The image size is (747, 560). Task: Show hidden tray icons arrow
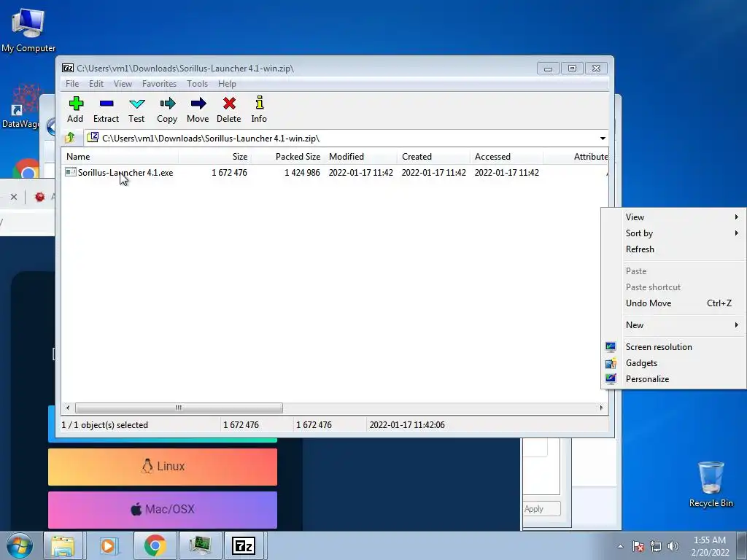620,546
